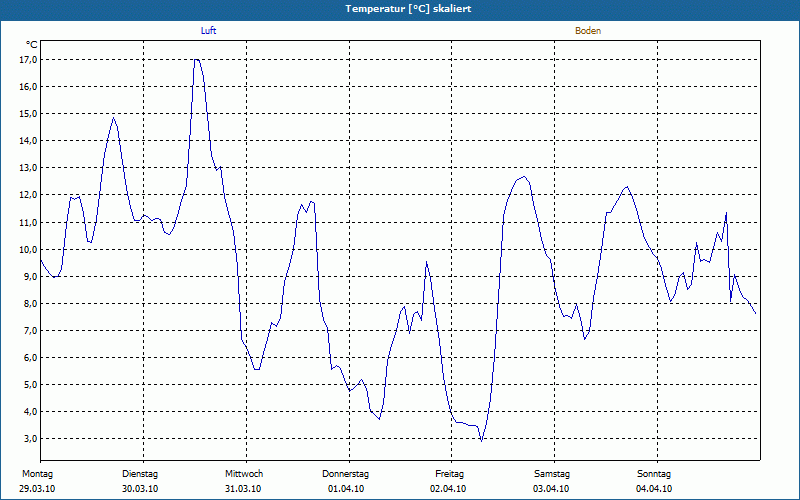
Task: Click the 16,0 y-axis value
Action: coord(28,87)
